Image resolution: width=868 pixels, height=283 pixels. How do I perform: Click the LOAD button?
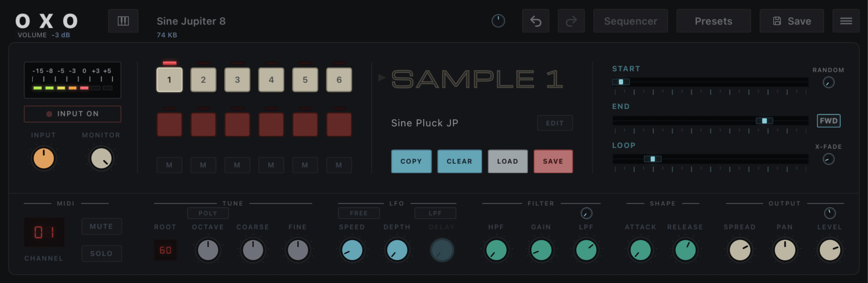coord(507,161)
